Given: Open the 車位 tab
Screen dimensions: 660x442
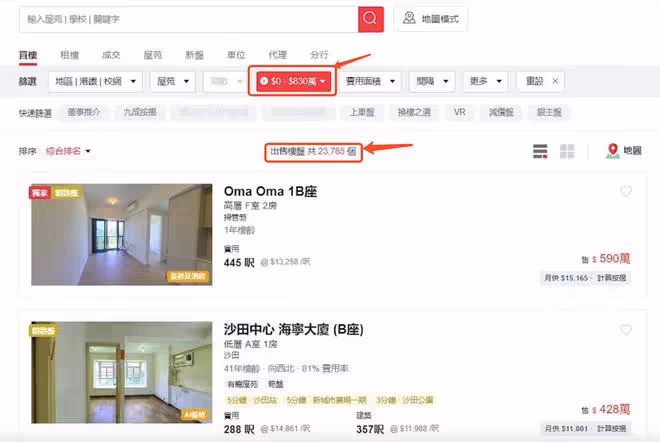Looking at the screenshot, I should tap(236, 55).
